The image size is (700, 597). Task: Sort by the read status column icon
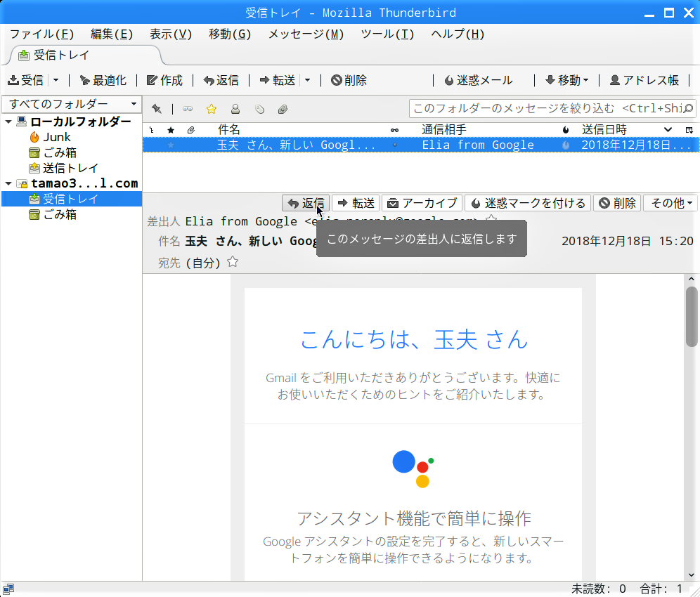pyautogui.click(x=395, y=130)
